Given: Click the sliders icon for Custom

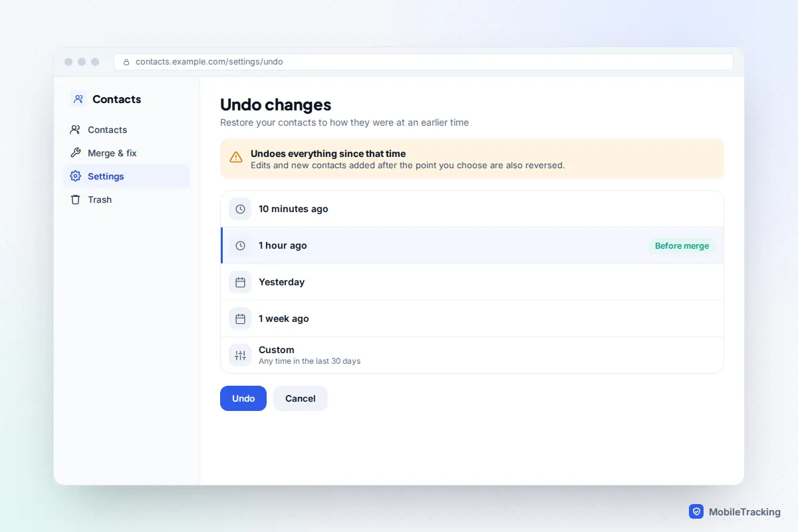Looking at the screenshot, I should 240,355.
